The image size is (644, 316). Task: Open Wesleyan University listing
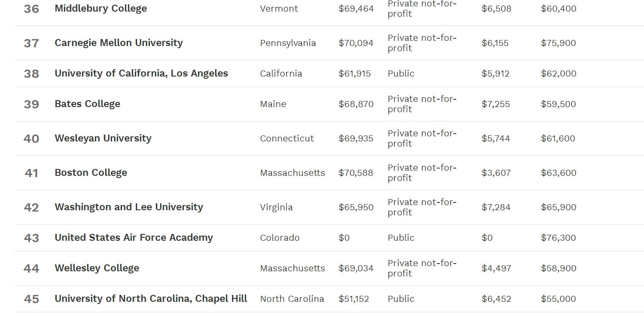(x=103, y=138)
